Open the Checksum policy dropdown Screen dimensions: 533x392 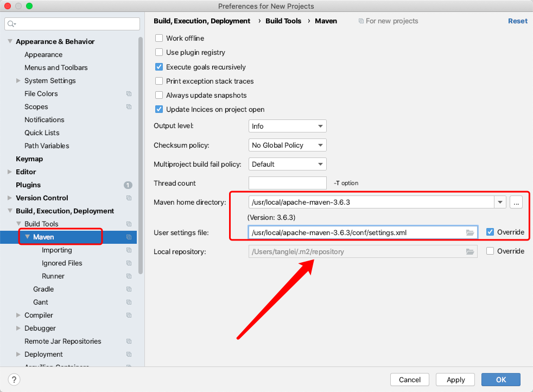coord(287,145)
